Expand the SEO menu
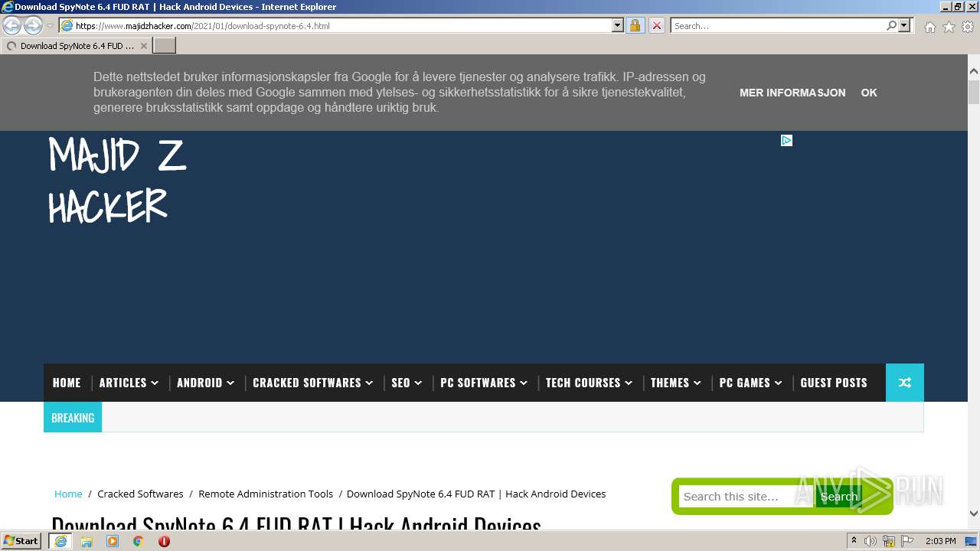This screenshot has width=980, height=551. 407,383
